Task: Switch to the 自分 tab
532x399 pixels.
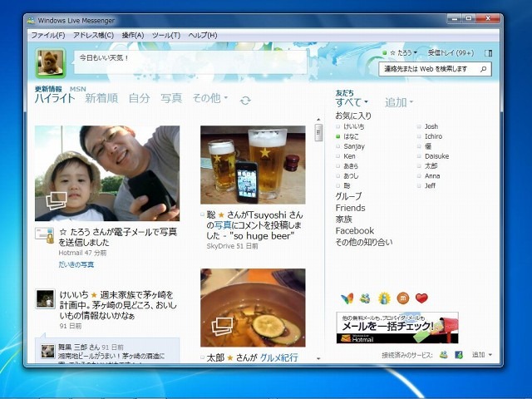Action: 139,98
